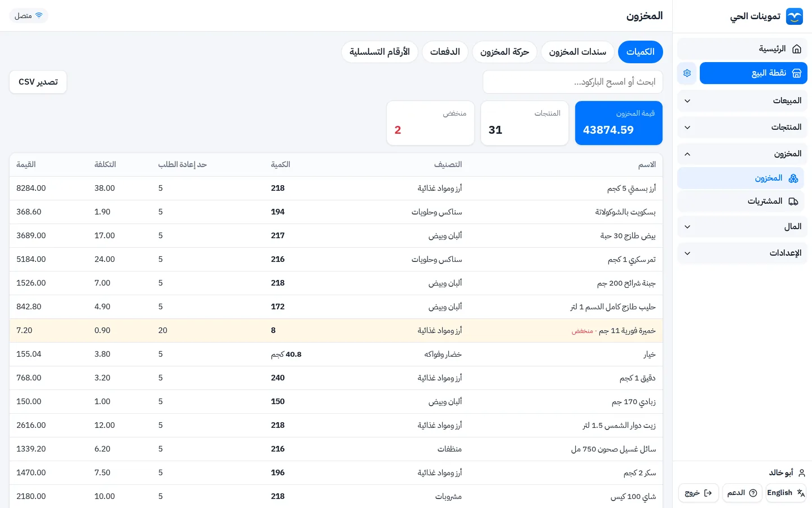Select the منخفض 2 summary card
Image resolution: width=812 pixels, height=508 pixels.
[x=430, y=123]
